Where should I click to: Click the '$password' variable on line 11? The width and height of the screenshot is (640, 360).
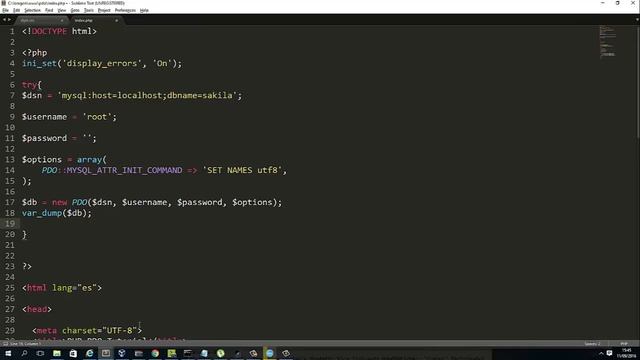(44, 138)
